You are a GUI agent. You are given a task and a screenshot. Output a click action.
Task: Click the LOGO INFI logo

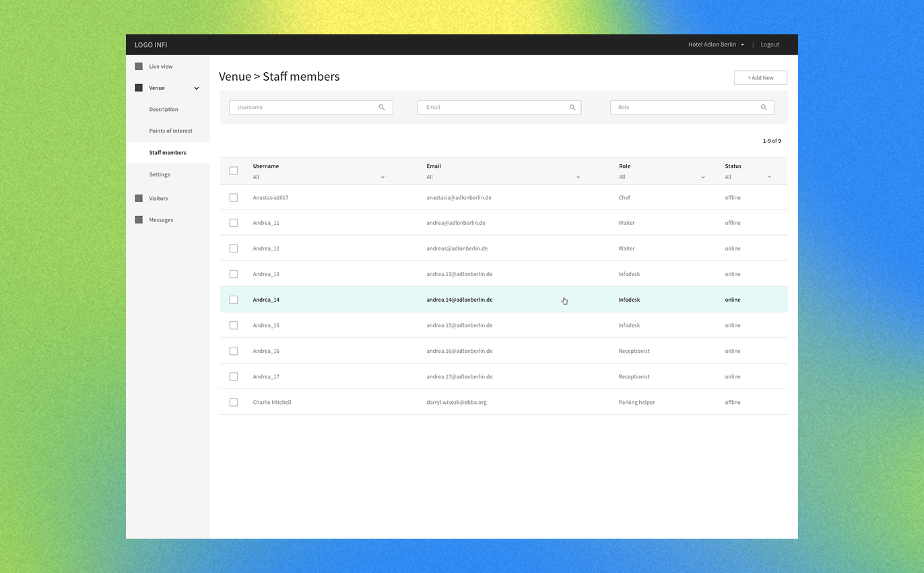pos(151,45)
